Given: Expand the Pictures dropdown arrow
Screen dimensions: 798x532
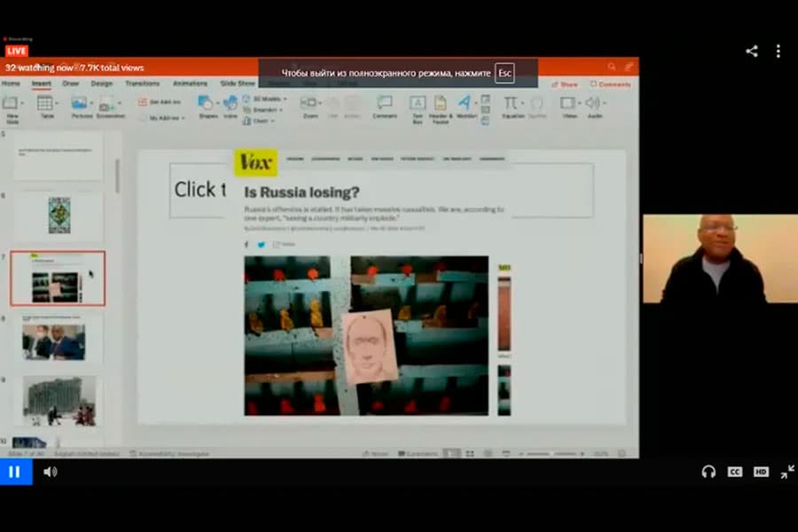Looking at the screenshot, I should pos(91,103).
